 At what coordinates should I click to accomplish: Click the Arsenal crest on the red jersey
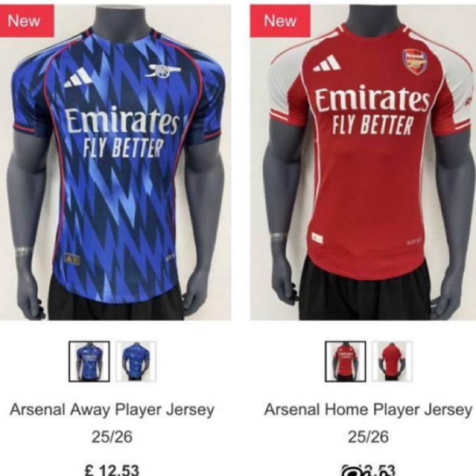(414, 62)
